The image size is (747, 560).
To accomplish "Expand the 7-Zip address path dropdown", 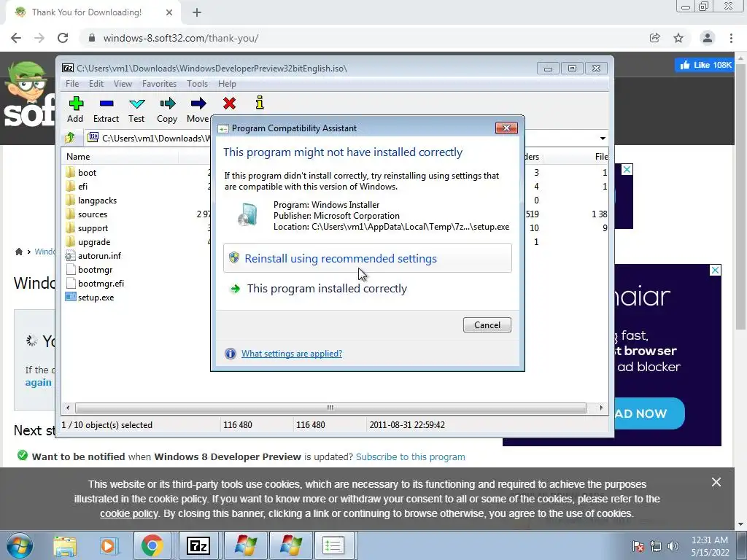I will pyautogui.click(x=603, y=138).
